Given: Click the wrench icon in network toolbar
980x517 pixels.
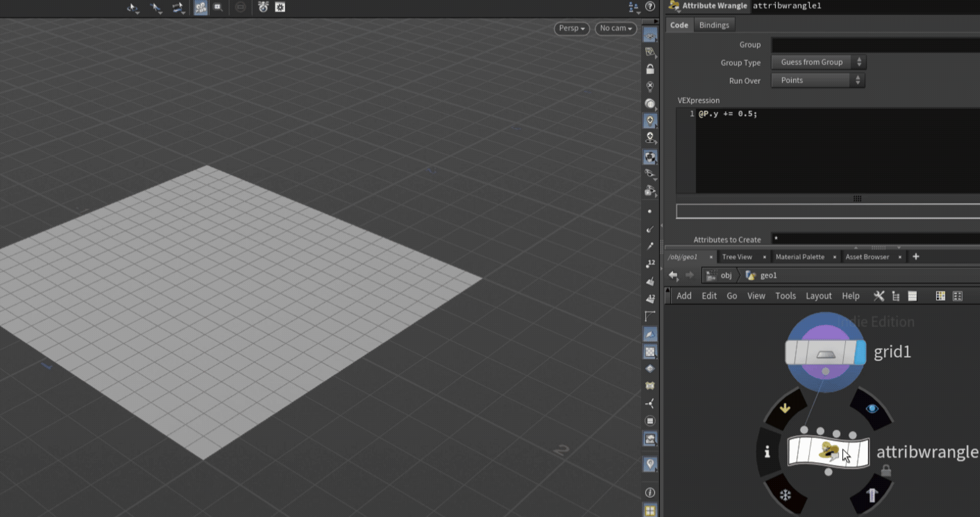Looking at the screenshot, I should point(878,296).
